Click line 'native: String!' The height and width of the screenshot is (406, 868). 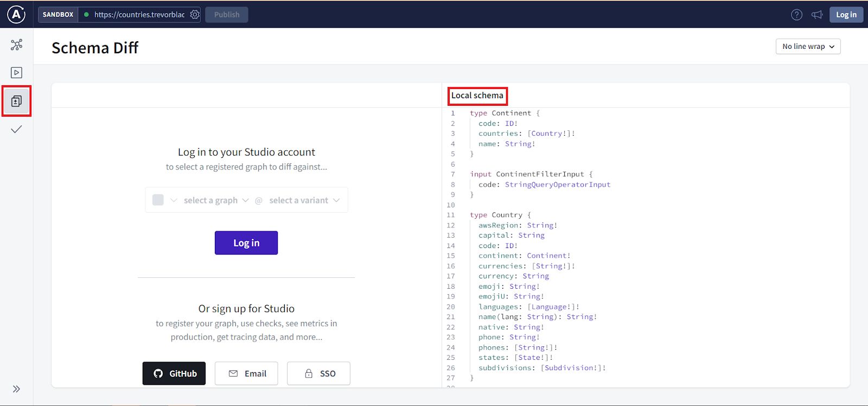(x=511, y=327)
